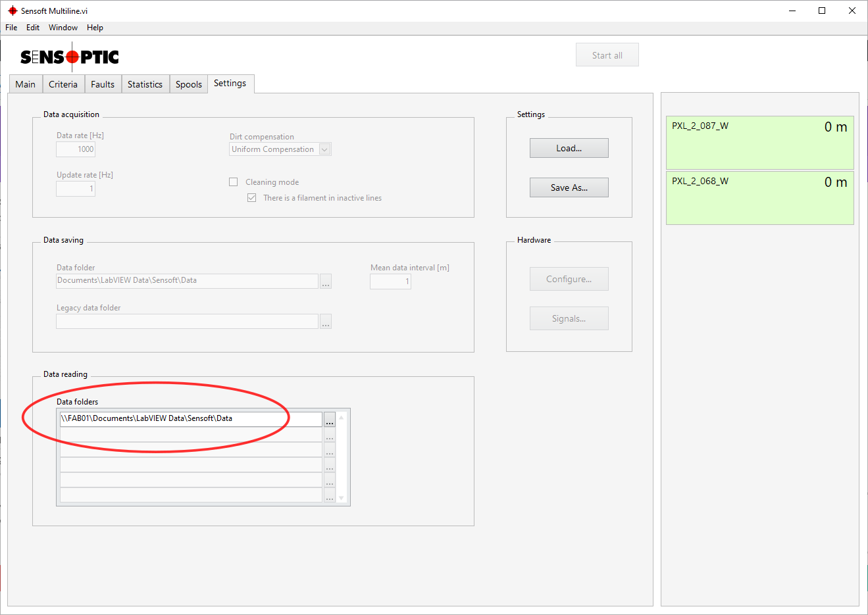
Task: Toggle filament in inactive lines checkbox
Action: pos(251,198)
